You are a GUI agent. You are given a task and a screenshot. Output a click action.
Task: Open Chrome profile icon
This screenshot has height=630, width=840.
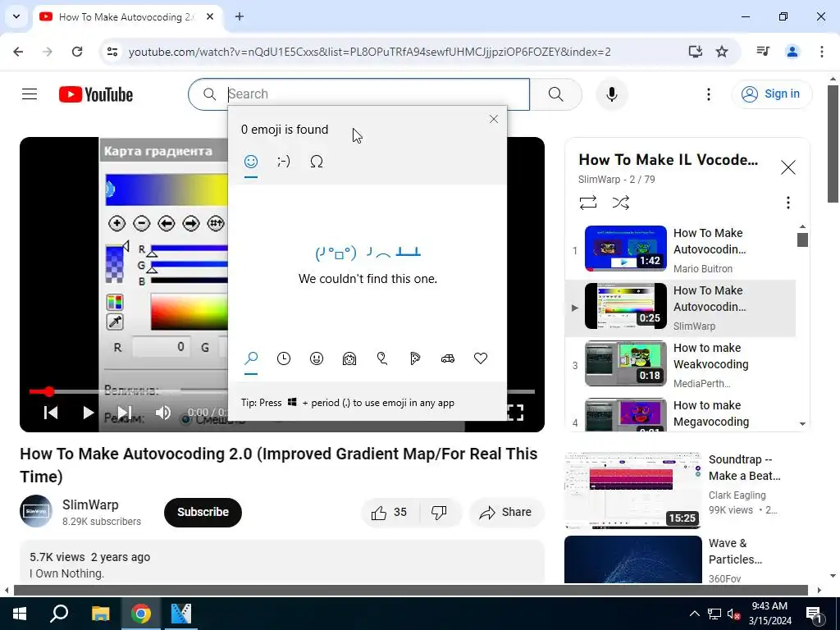pyautogui.click(x=792, y=52)
